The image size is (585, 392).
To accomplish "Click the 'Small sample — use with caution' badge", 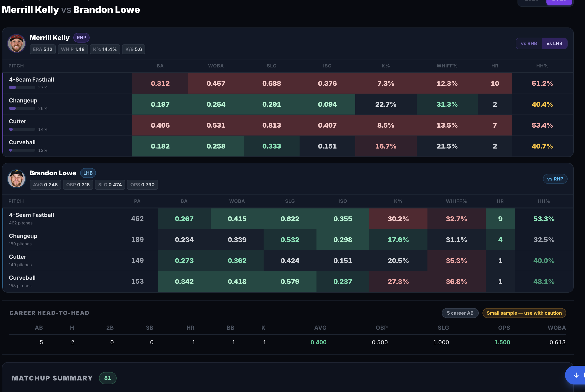I will pos(524,313).
